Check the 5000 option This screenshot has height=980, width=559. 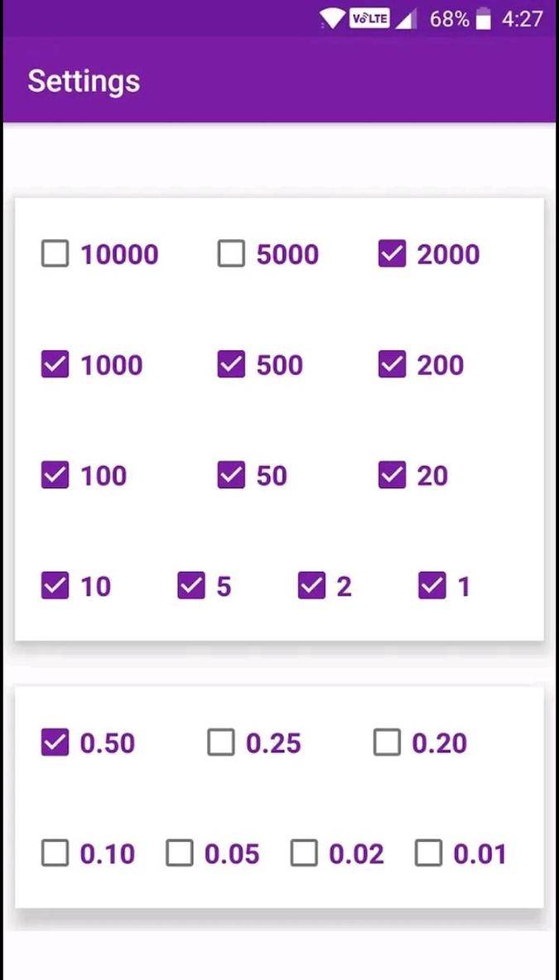(230, 254)
